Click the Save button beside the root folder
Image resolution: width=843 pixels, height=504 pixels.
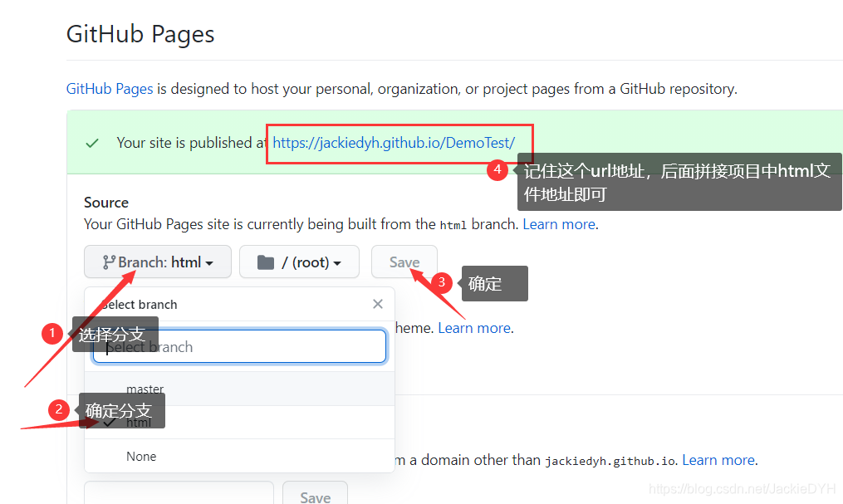[x=404, y=262]
